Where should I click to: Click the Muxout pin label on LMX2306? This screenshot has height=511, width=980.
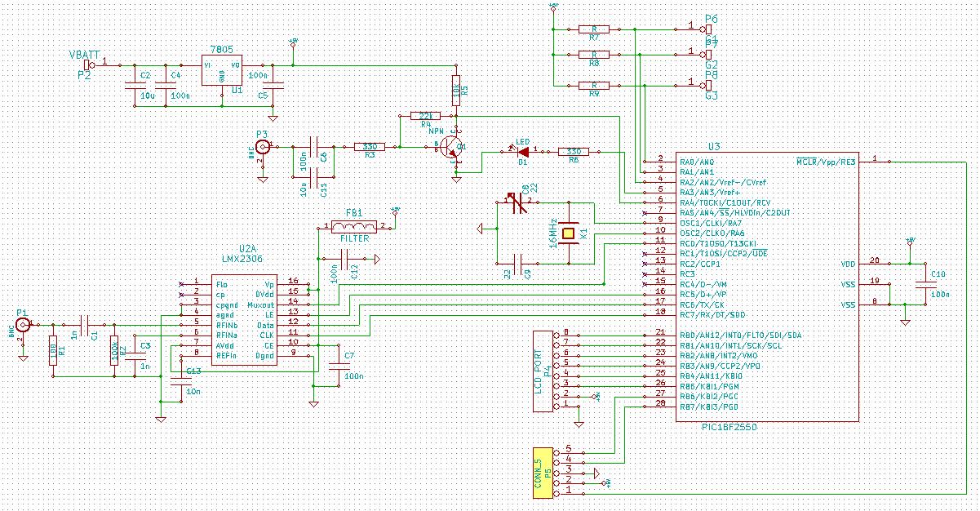click(261, 304)
